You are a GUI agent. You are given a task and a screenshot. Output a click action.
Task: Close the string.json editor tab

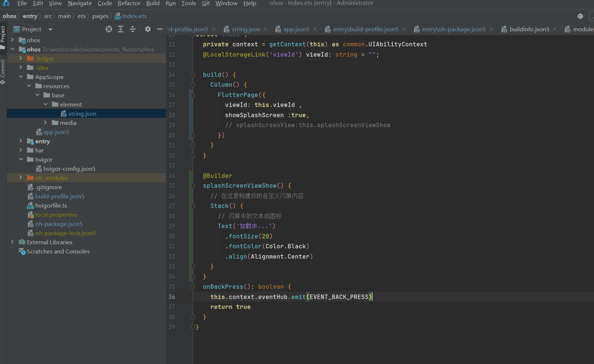coord(265,29)
